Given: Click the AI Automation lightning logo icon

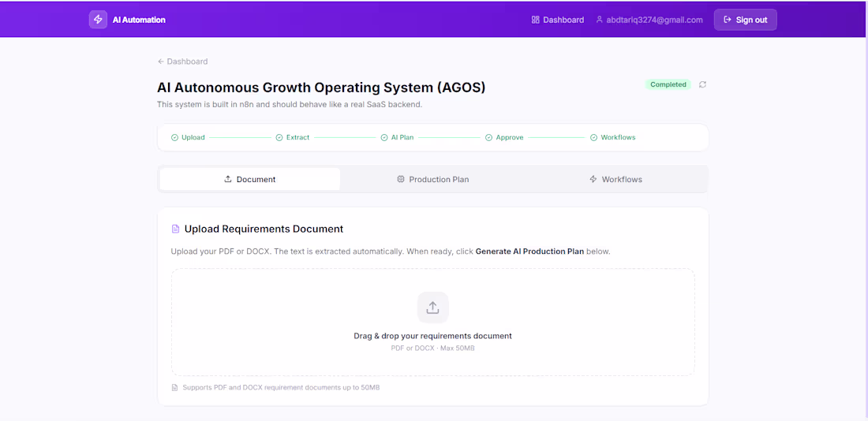Looking at the screenshot, I should 98,20.
